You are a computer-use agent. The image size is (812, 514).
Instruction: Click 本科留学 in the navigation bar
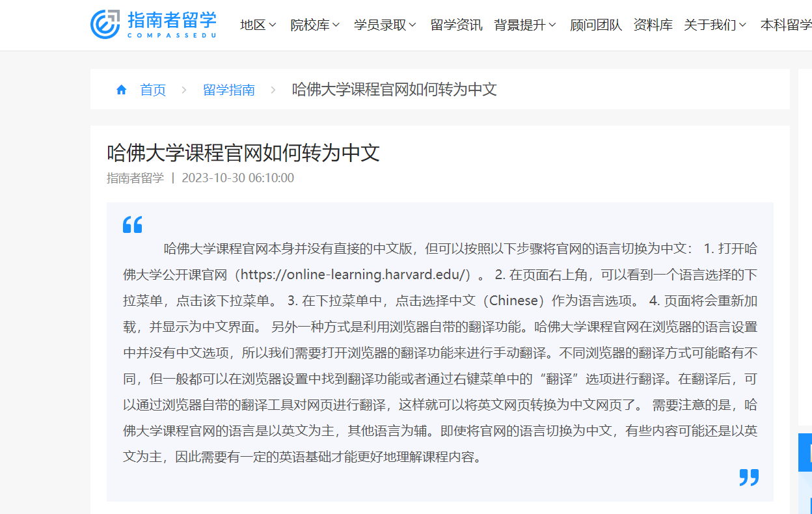tap(786, 25)
